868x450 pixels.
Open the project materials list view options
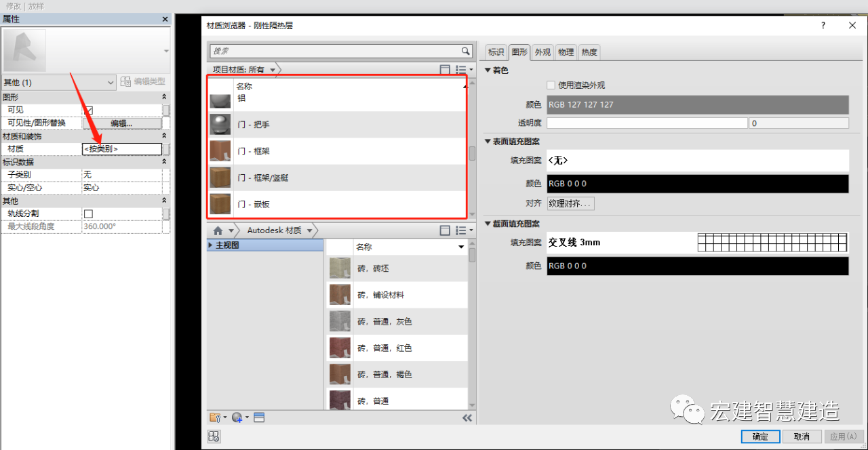(x=464, y=70)
